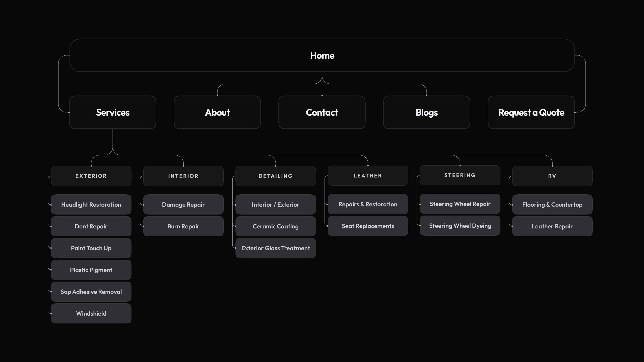Screen dimensions: 644x362
Task: Select Flooring & Countertop item
Action: pyautogui.click(x=552, y=205)
